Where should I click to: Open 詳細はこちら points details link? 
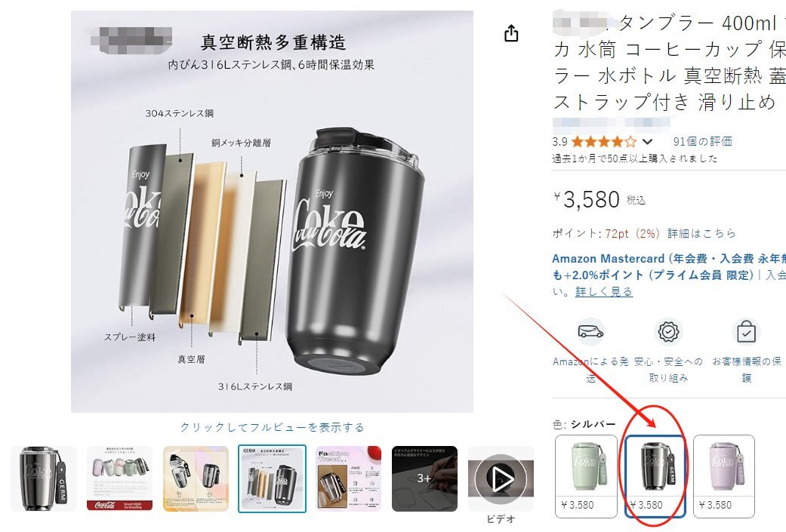701,233
